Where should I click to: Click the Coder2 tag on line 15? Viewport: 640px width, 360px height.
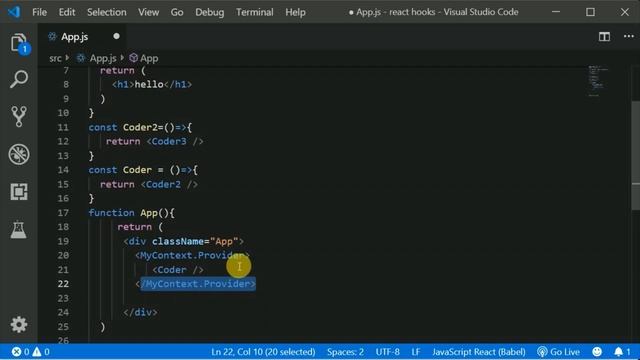169,184
